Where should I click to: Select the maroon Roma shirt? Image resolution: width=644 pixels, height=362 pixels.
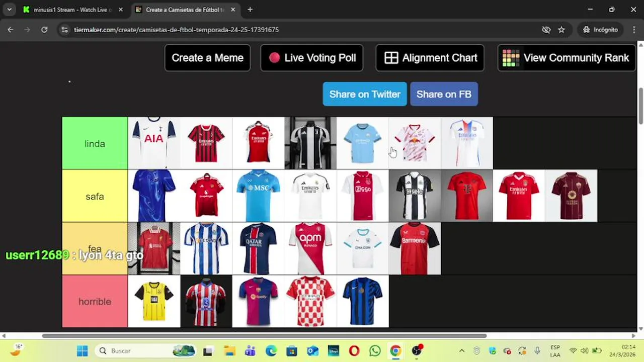coord(571,196)
